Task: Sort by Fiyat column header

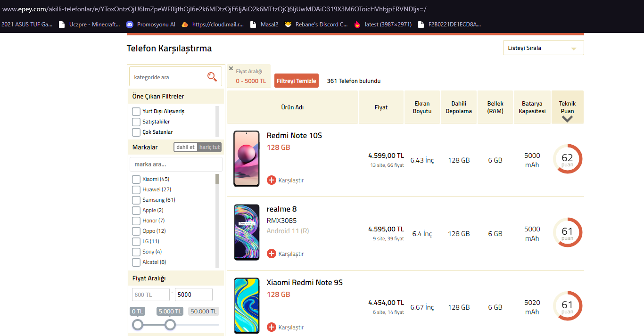Action: 381,107
